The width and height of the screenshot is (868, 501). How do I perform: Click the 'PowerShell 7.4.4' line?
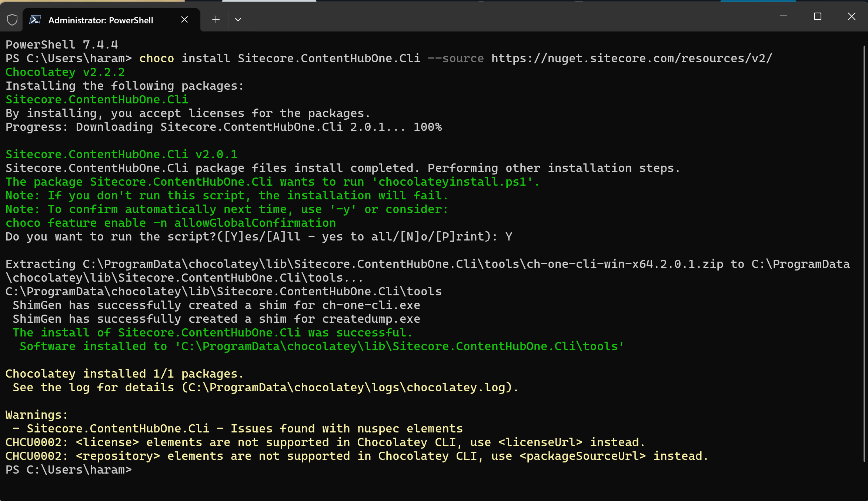click(62, 45)
